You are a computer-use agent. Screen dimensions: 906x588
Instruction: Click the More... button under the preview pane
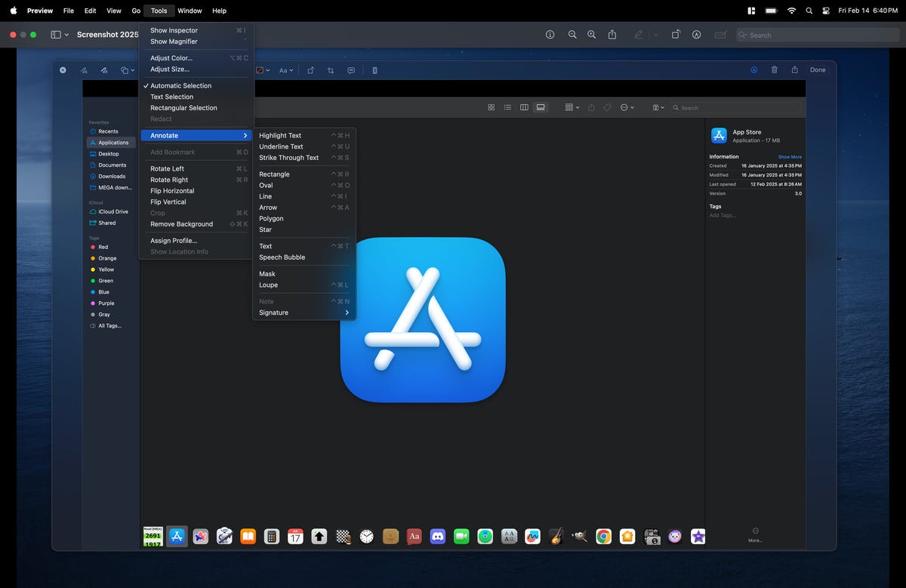click(755, 535)
